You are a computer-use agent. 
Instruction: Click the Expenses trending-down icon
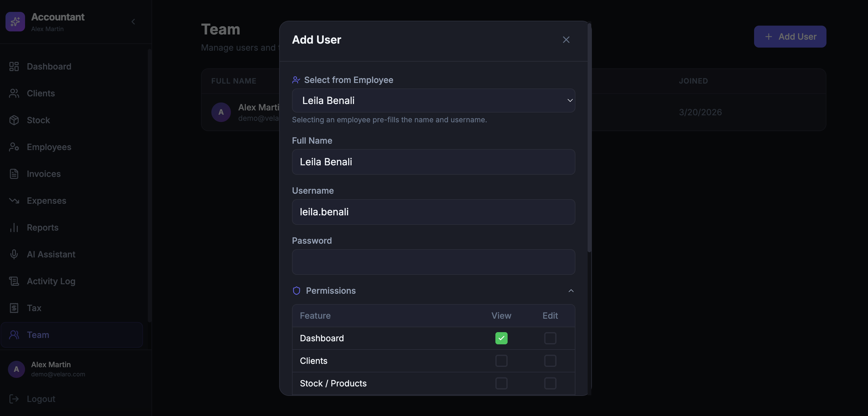coord(14,201)
